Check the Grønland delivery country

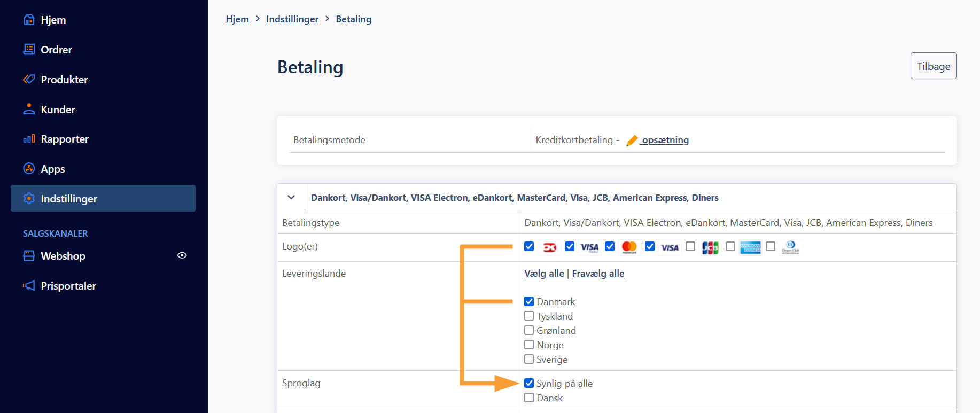[x=529, y=330]
